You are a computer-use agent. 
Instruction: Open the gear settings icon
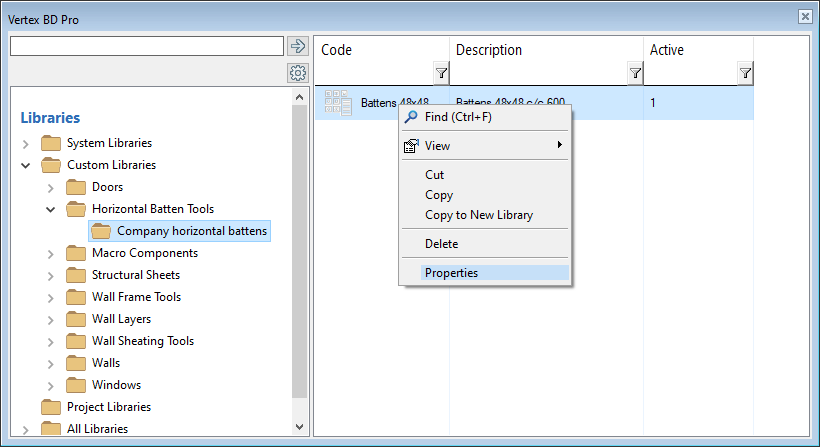pyautogui.click(x=297, y=73)
